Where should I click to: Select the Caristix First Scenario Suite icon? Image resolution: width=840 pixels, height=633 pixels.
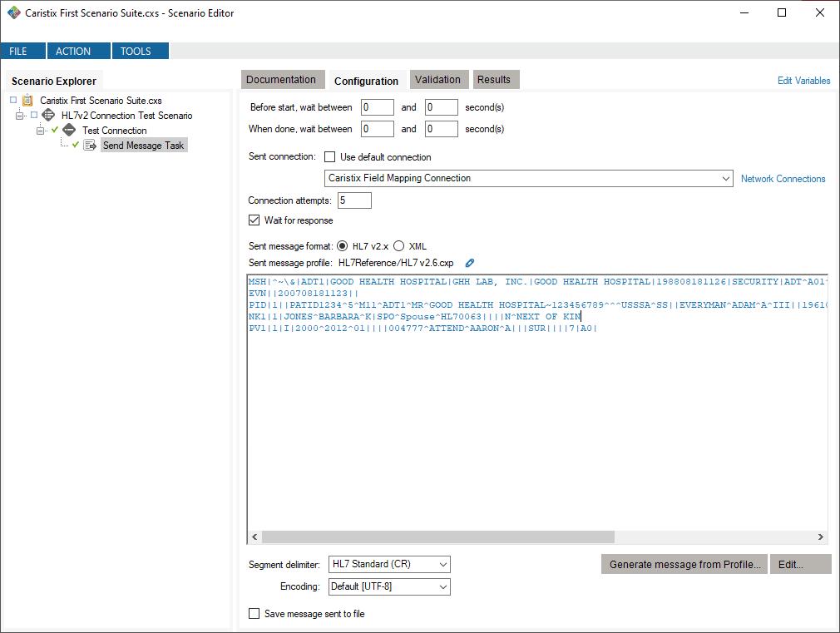pyautogui.click(x=27, y=100)
